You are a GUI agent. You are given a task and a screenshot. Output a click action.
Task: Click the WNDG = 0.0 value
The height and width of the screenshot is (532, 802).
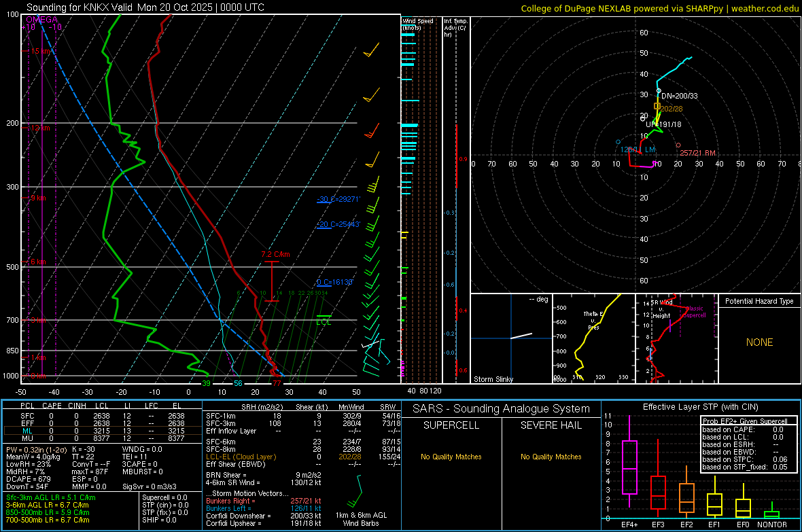(x=142, y=450)
